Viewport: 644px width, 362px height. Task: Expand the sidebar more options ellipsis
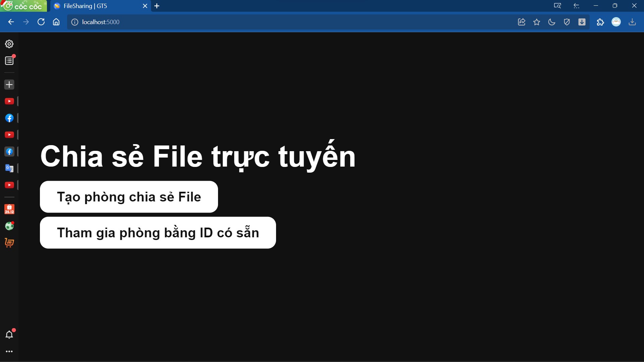[x=9, y=351]
